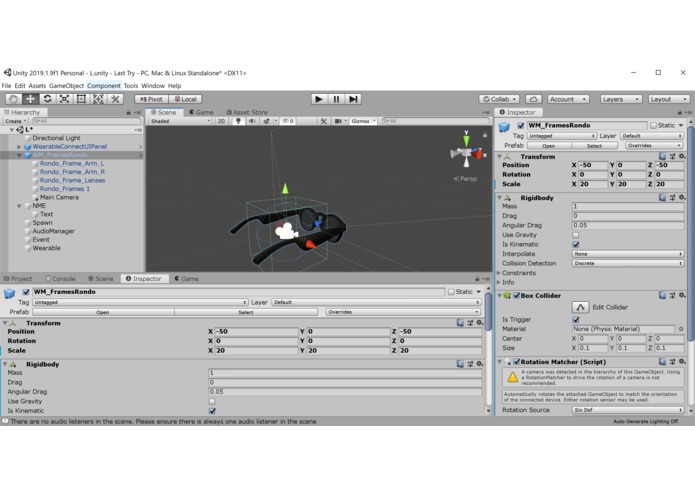695x494 pixels.
Task: Open the Gizmos dropdown
Action: (x=363, y=121)
